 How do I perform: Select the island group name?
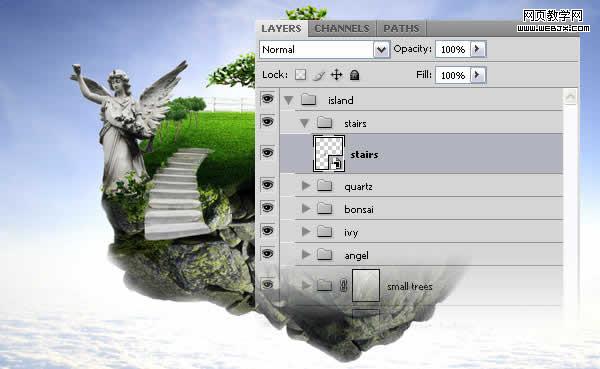click(x=341, y=100)
